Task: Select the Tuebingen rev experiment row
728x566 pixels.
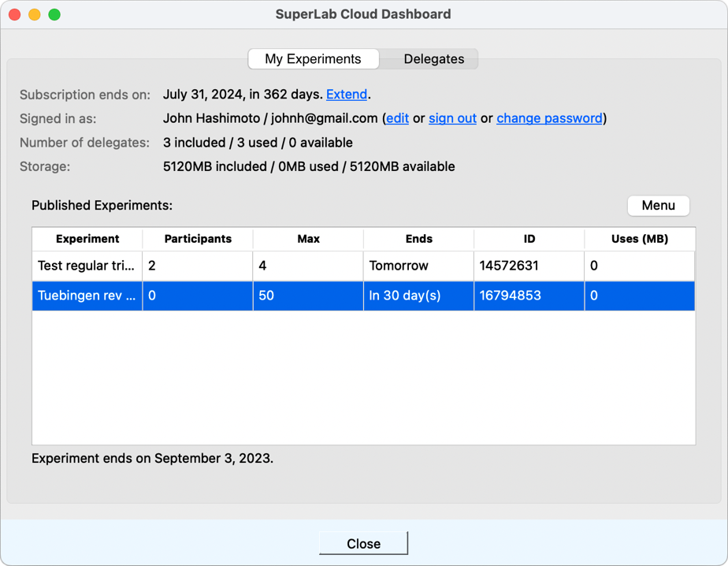Action: coord(87,296)
